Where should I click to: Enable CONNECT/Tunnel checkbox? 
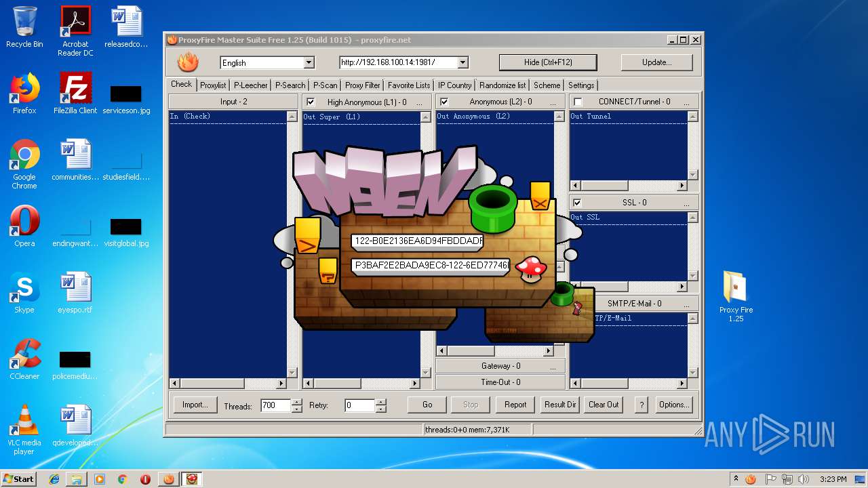tap(578, 102)
